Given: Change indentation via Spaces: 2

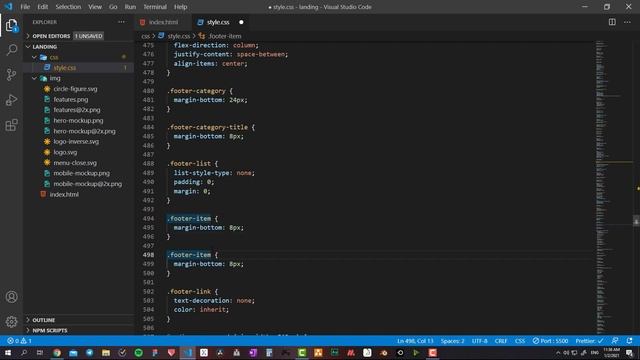Looking at the screenshot, I should point(452,341).
